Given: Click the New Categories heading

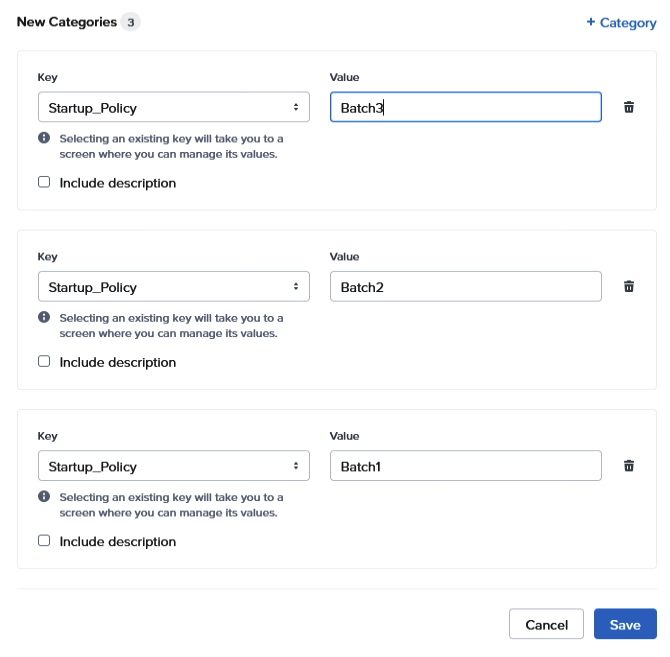Looking at the screenshot, I should pyautogui.click(x=66, y=22).
